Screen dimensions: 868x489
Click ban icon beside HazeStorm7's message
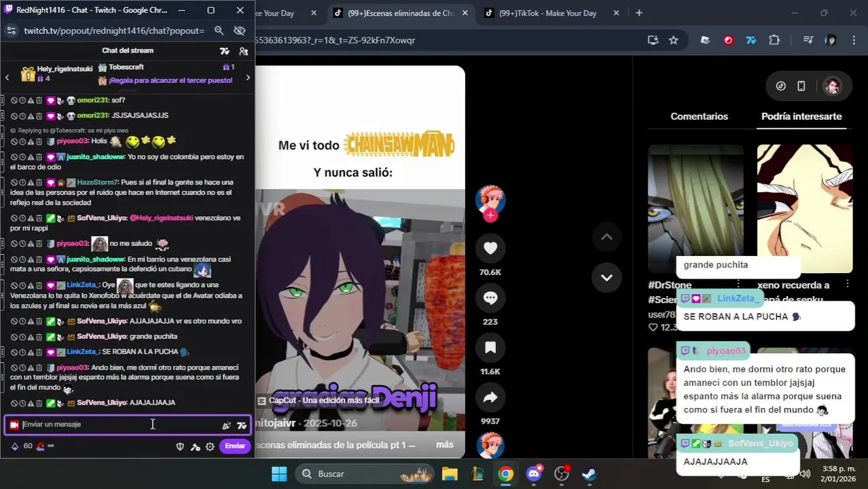click(14, 183)
